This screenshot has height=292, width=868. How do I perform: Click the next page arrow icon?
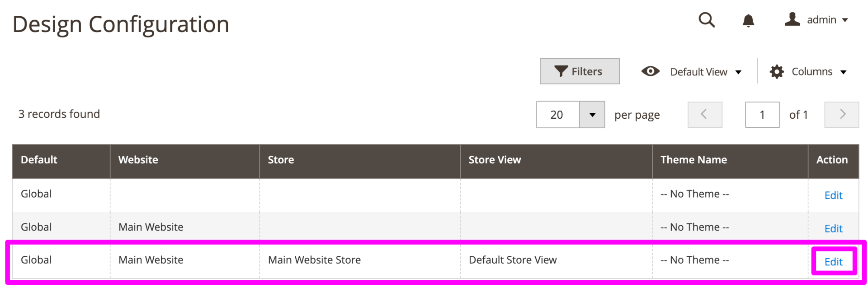pyautogui.click(x=841, y=114)
